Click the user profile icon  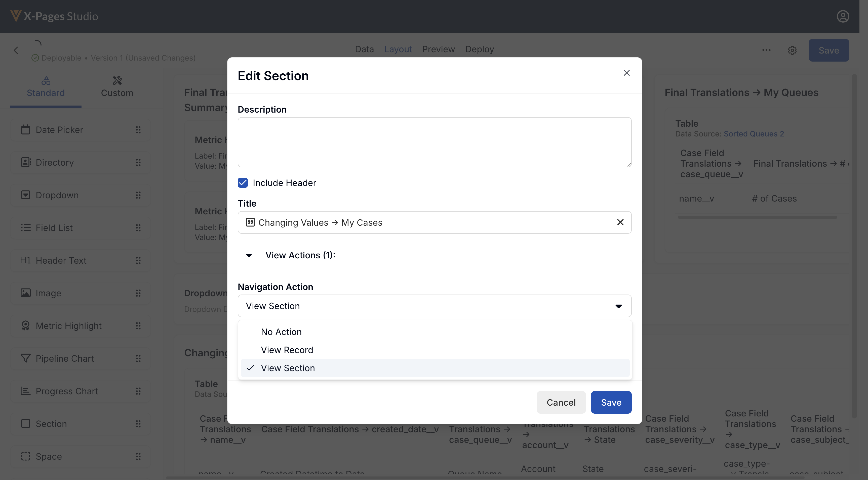pyautogui.click(x=843, y=17)
